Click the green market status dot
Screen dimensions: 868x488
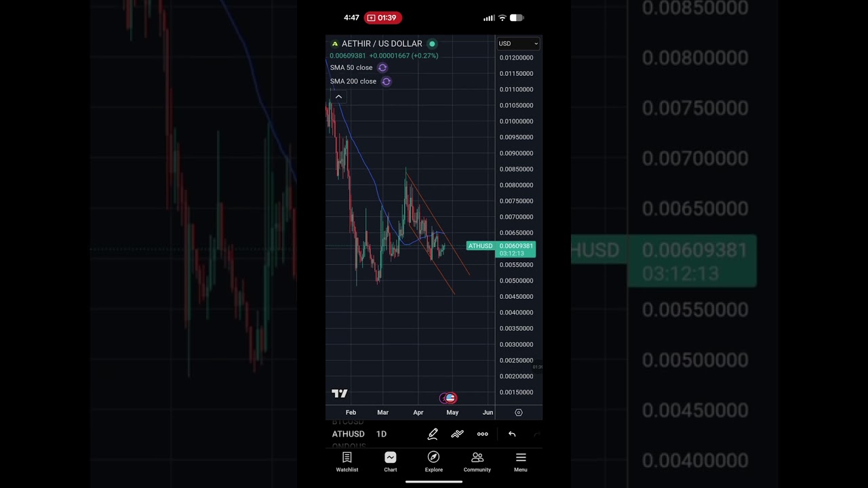click(432, 44)
